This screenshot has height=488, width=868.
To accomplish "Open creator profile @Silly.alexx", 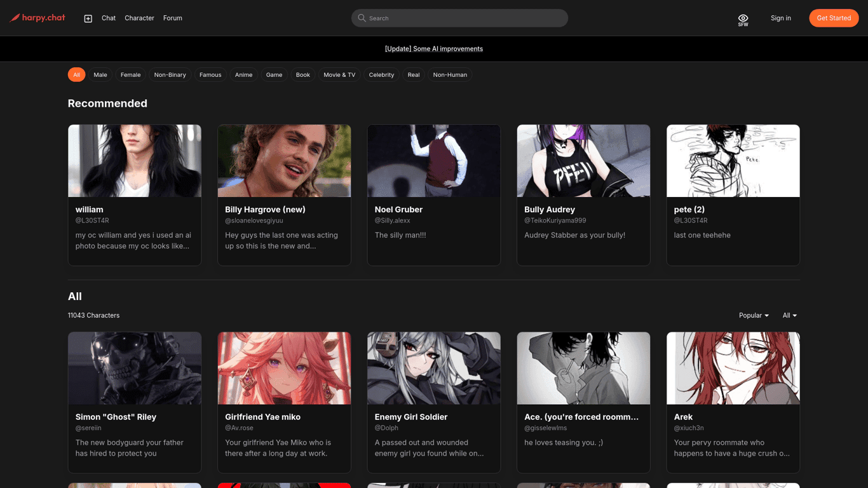I will [x=393, y=220].
